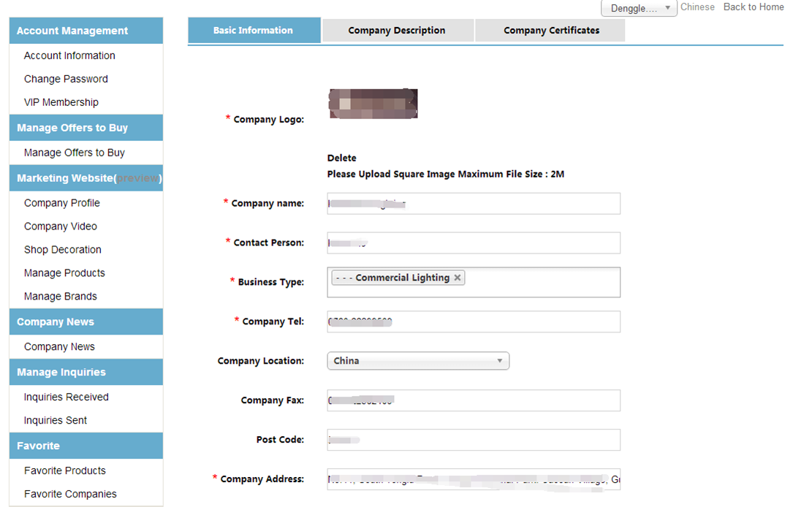The image size is (812, 507).
Task: Select the Company News section header
Action: [x=86, y=321]
